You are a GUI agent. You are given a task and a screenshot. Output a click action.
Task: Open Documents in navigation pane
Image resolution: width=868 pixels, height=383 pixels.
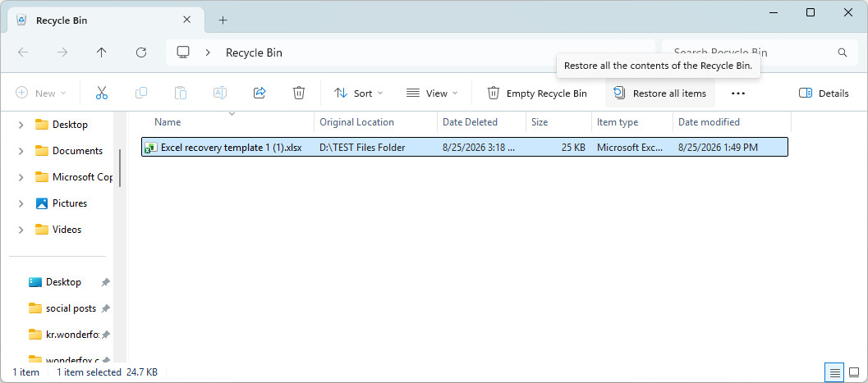pyautogui.click(x=77, y=151)
